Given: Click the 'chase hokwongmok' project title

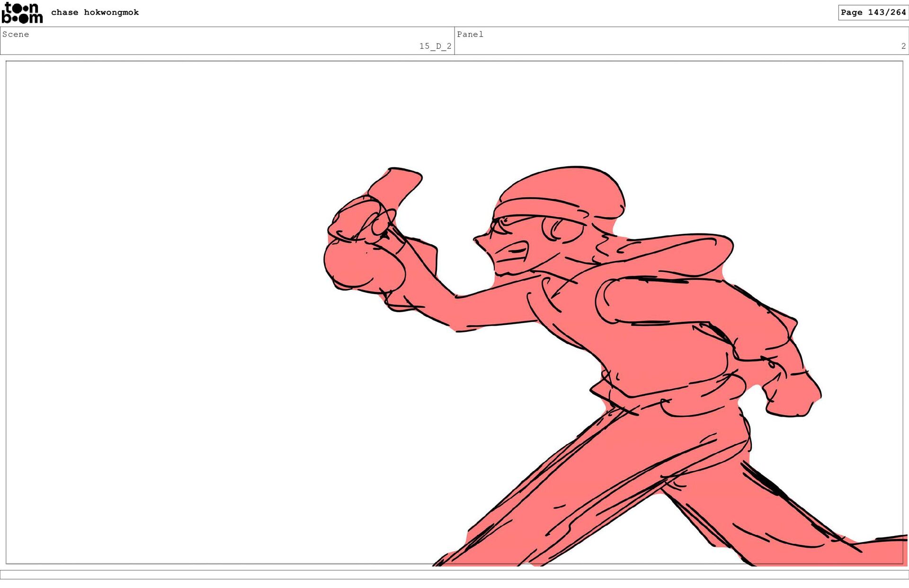Looking at the screenshot, I should tap(95, 12).
